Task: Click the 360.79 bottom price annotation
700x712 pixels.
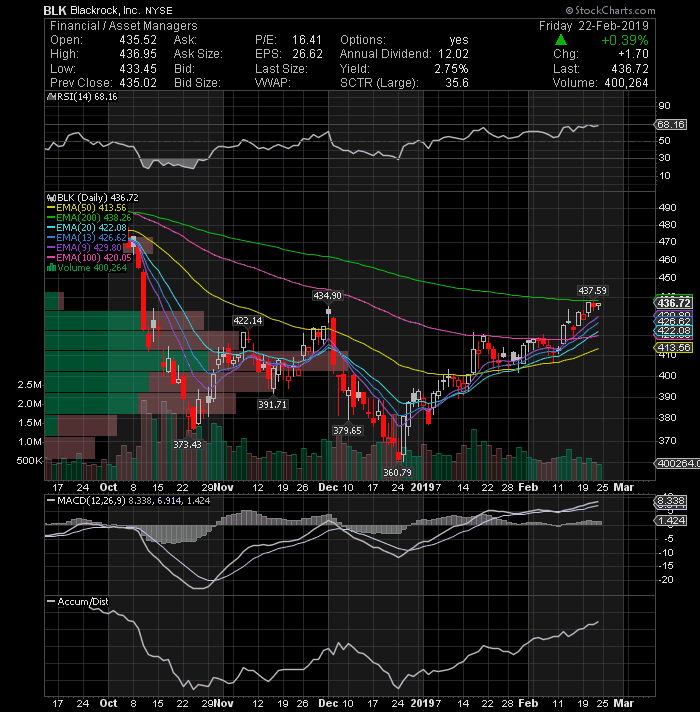Action: pyautogui.click(x=397, y=472)
